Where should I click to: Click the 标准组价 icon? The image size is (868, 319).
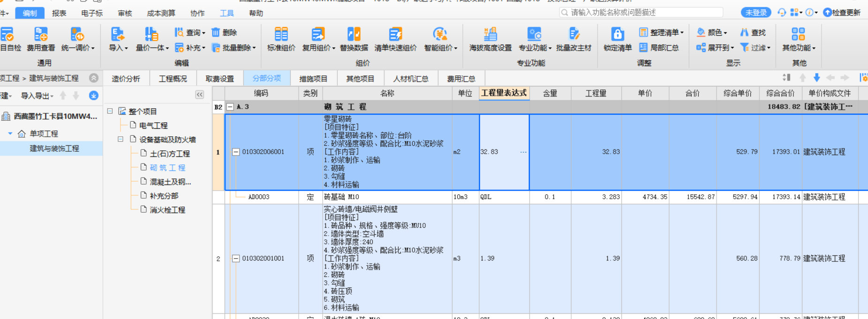281,34
